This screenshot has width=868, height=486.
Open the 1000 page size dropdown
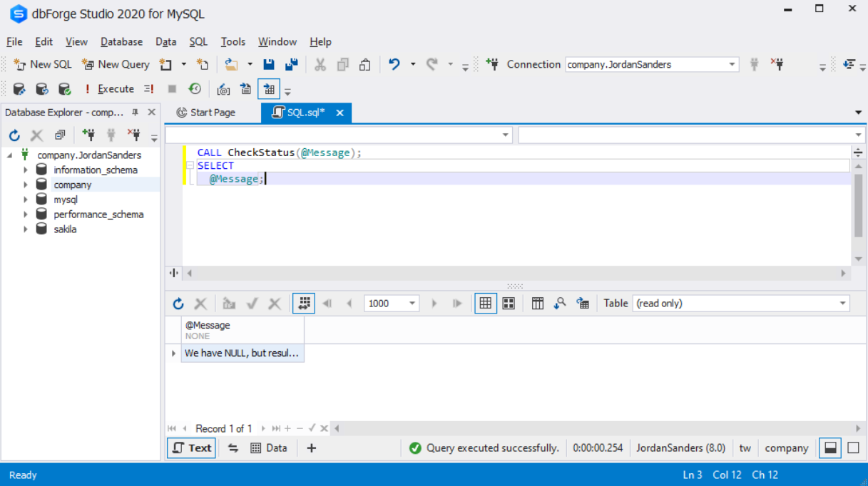click(412, 304)
